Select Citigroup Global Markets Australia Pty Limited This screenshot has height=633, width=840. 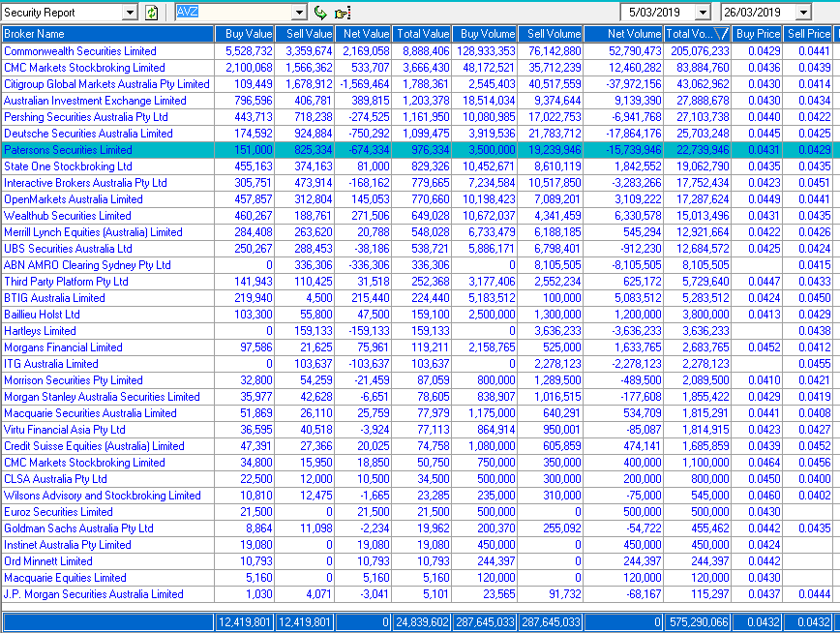pyautogui.click(x=106, y=84)
